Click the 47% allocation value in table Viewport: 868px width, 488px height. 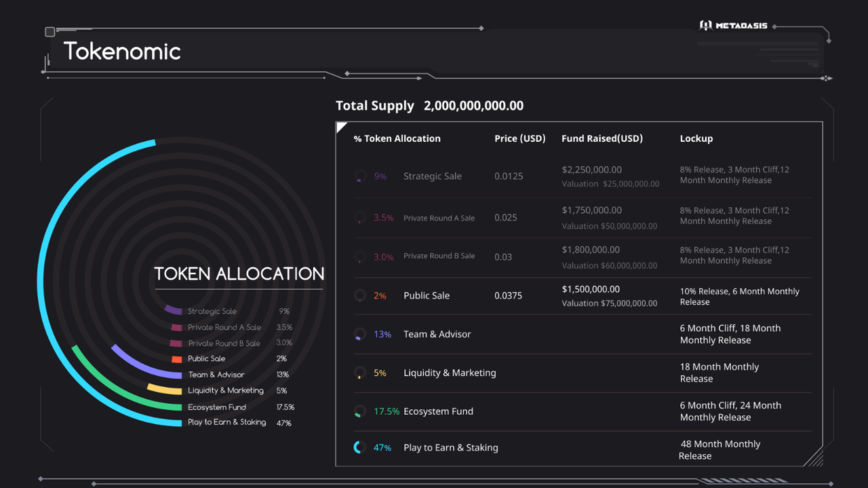pos(382,448)
